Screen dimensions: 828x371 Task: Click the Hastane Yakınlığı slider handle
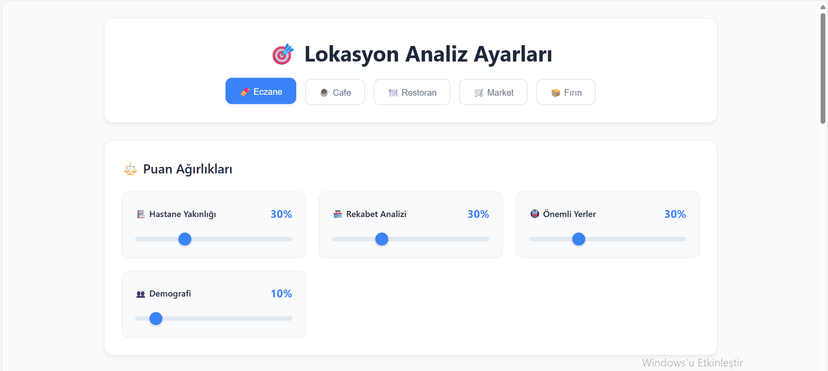tap(184, 239)
